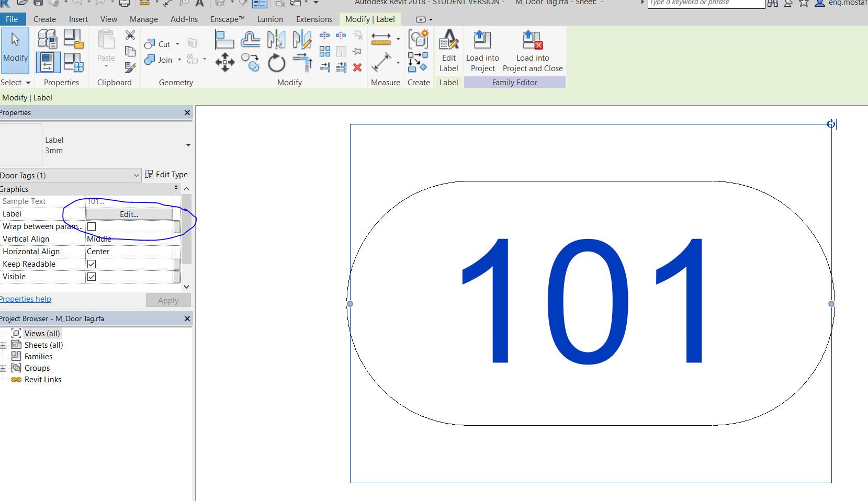Expand the Sheets (all) tree node
The width and height of the screenshot is (868, 501).
tap(4, 345)
